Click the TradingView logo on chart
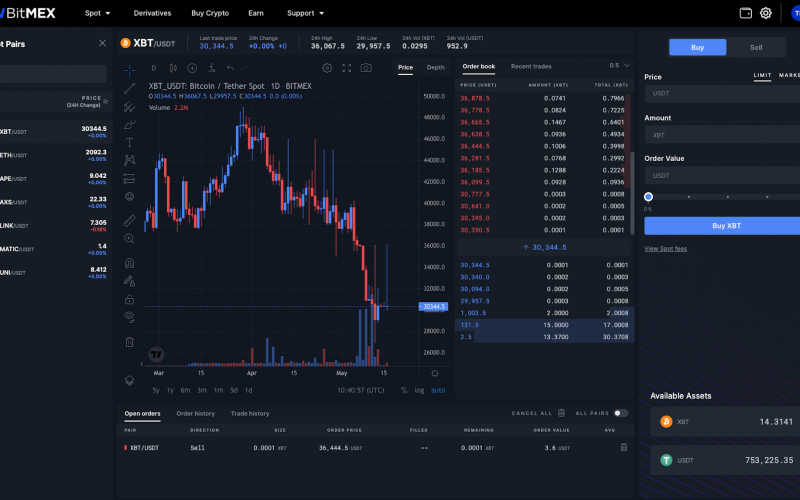 [x=156, y=354]
